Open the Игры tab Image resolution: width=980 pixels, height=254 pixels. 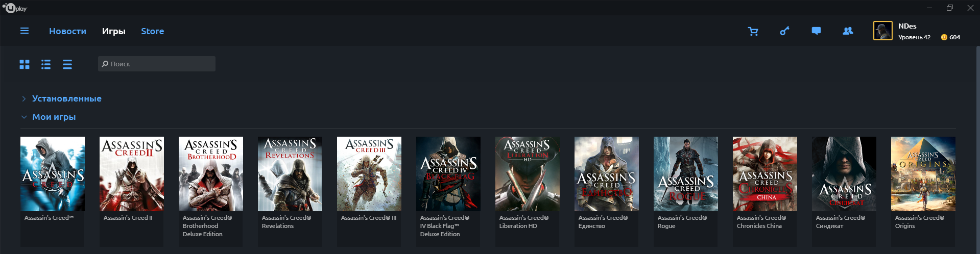click(113, 31)
